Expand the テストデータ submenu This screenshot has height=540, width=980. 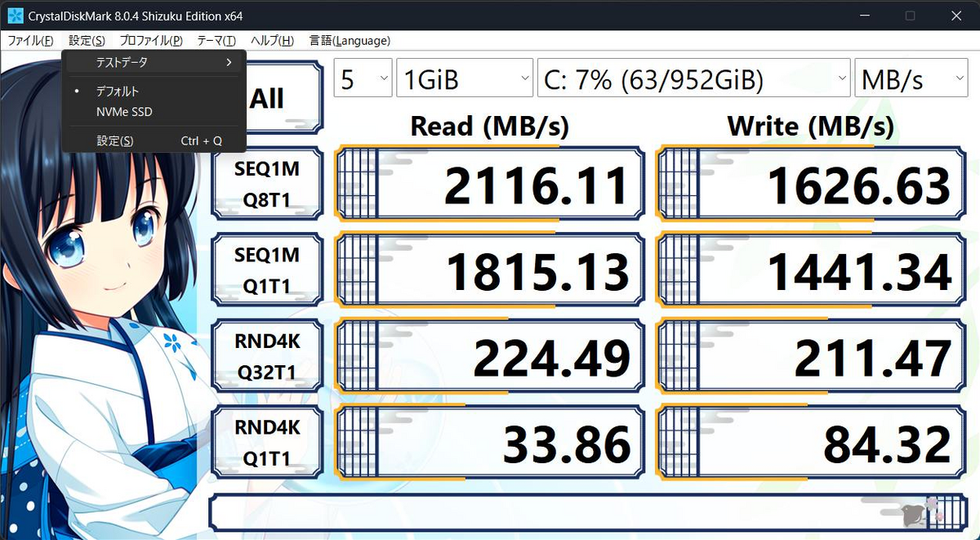[154, 62]
